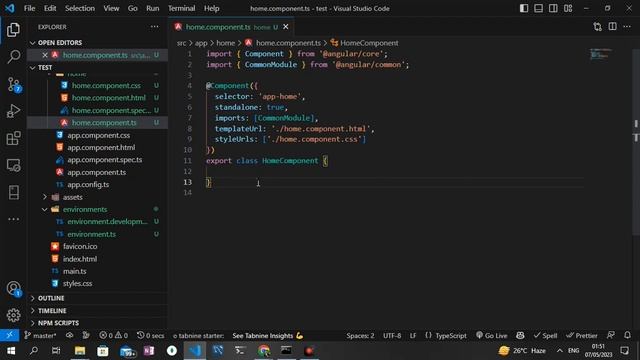This screenshot has height=360, width=640.
Task: Open the Run and Debug view
Action: pos(13,111)
